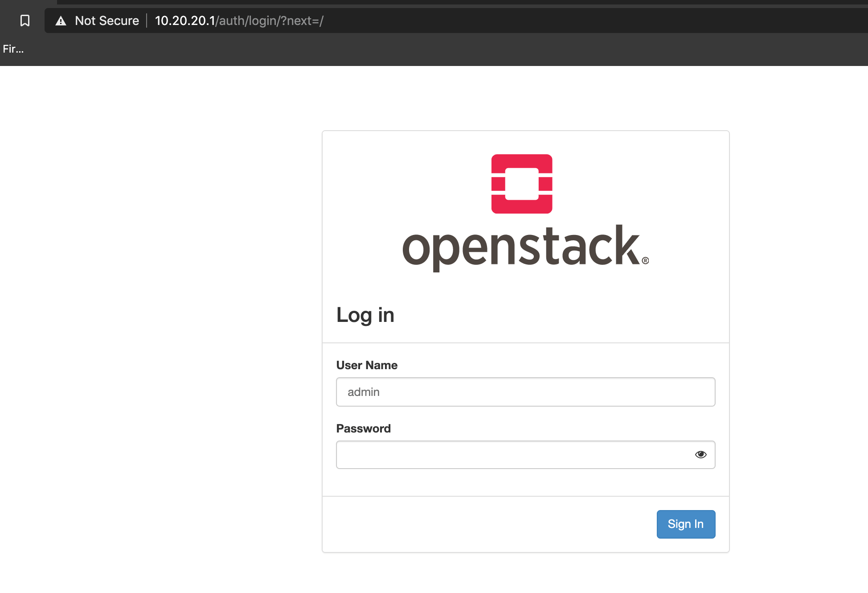
Task: Click the 10.20.20.1 address in the URL bar
Action: (184, 21)
